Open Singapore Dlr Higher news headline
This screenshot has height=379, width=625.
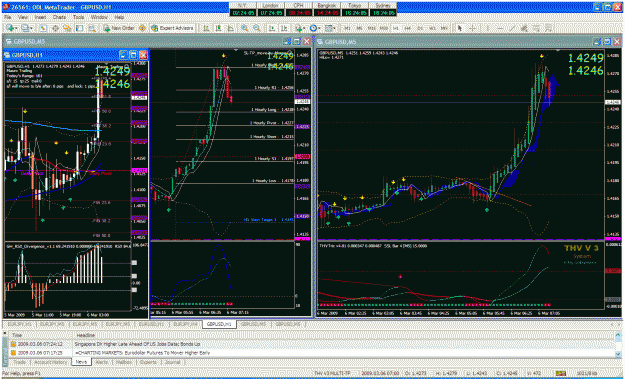[138, 344]
